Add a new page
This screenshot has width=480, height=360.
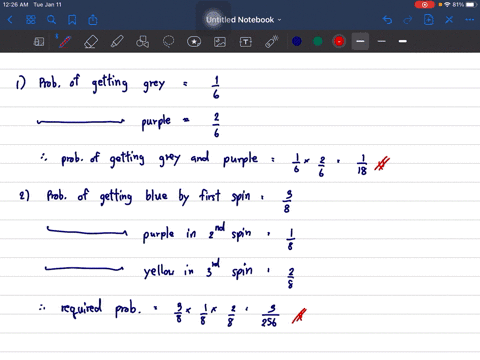pyautogui.click(x=428, y=20)
